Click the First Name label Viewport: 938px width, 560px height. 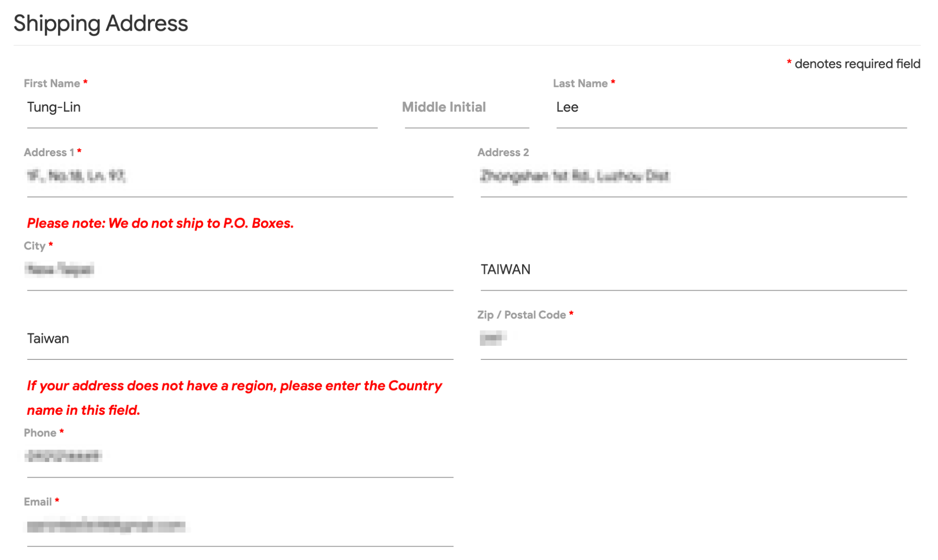[x=52, y=84]
